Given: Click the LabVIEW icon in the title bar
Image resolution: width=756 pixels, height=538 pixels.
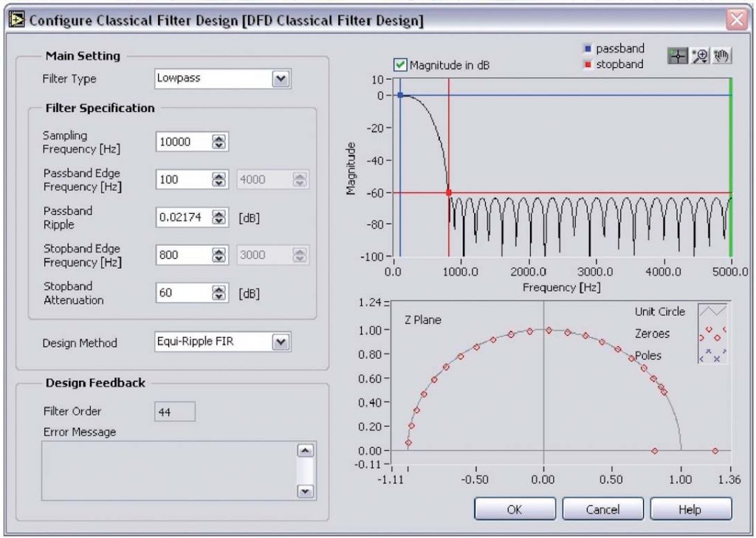Looking at the screenshot, I should click(15, 21).
